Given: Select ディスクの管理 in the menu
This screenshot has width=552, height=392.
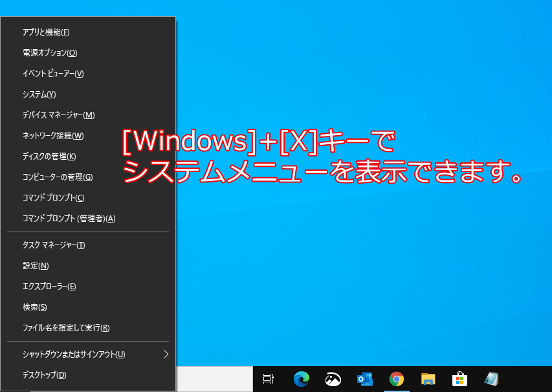Looking at the screenshot, I should coord(49,157).
